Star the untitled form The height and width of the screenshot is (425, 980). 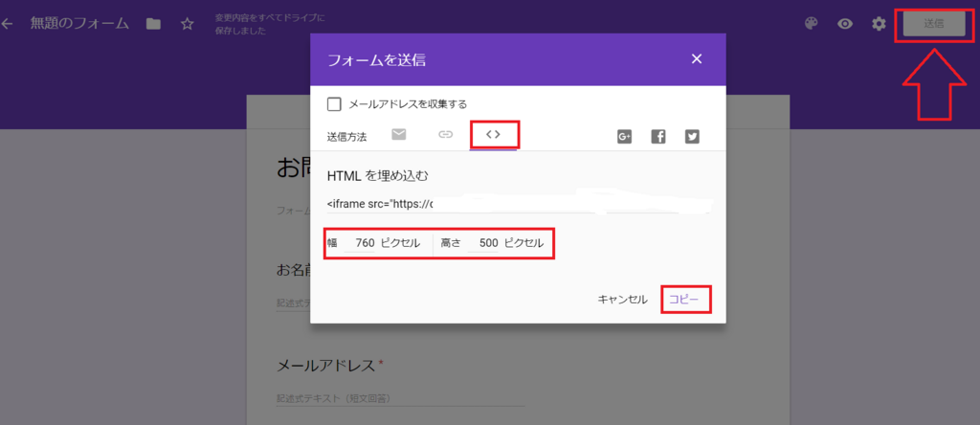[x=187, y=24]
